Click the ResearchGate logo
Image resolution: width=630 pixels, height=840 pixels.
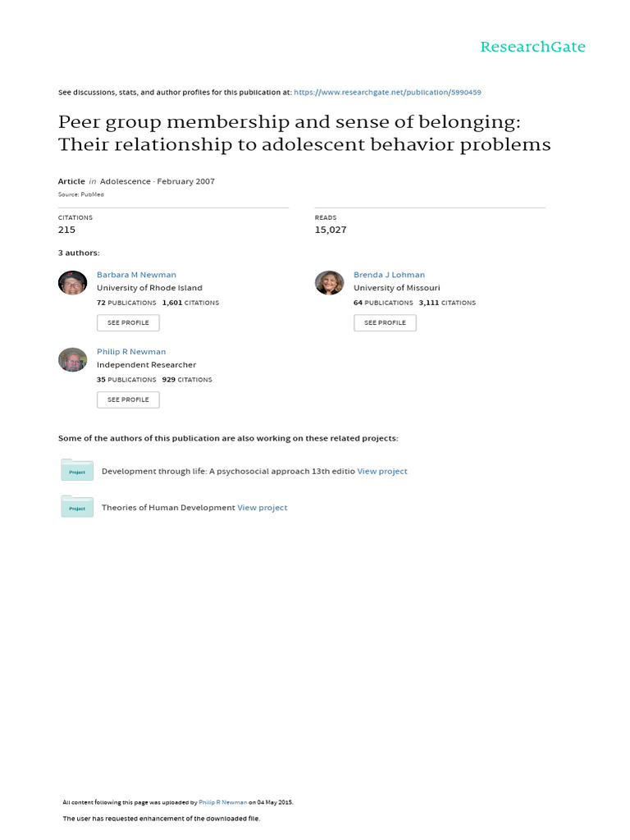[532, 47]
